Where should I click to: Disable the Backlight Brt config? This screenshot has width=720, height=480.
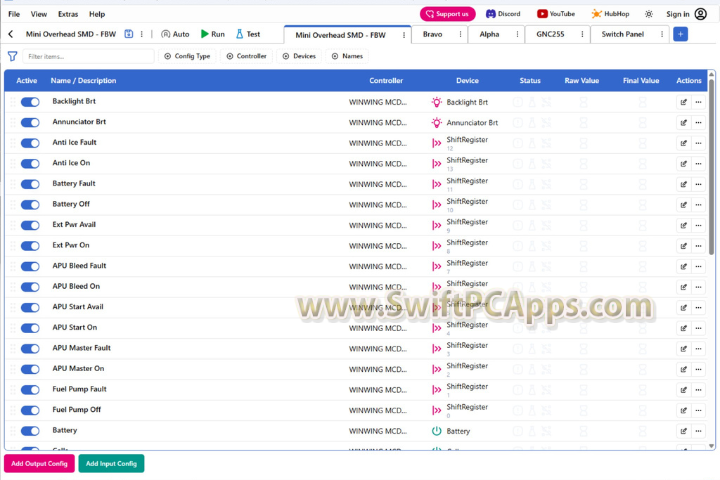pyautogui.click(x=30, y=102)
